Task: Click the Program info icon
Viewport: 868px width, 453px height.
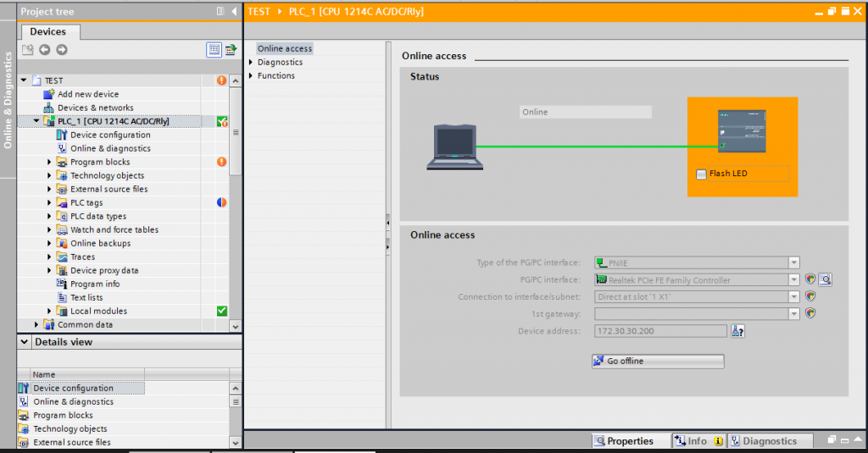Action: tap(62, 284)
